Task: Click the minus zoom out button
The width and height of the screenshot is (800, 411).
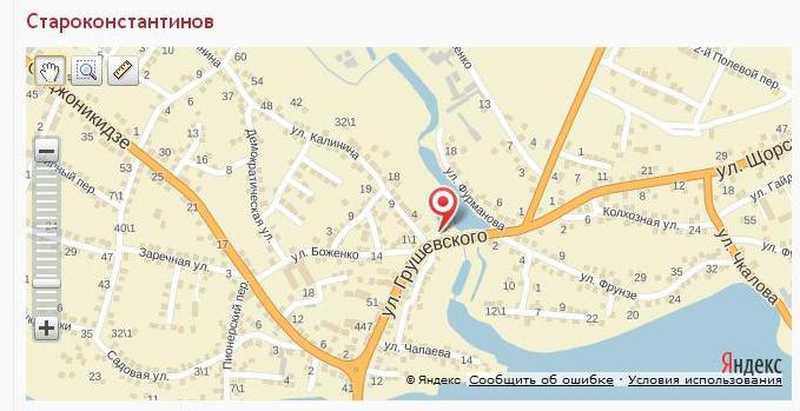Action: point(46,151)
